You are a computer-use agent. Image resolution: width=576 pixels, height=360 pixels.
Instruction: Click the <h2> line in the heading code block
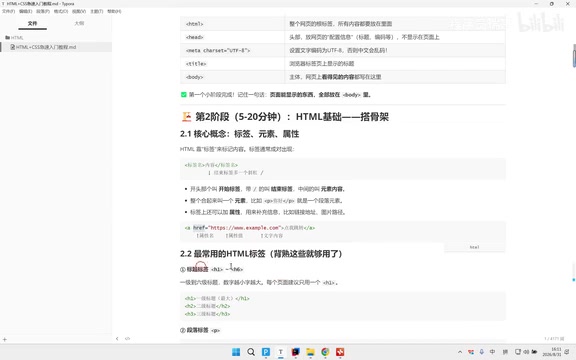(x=208, y=306)
